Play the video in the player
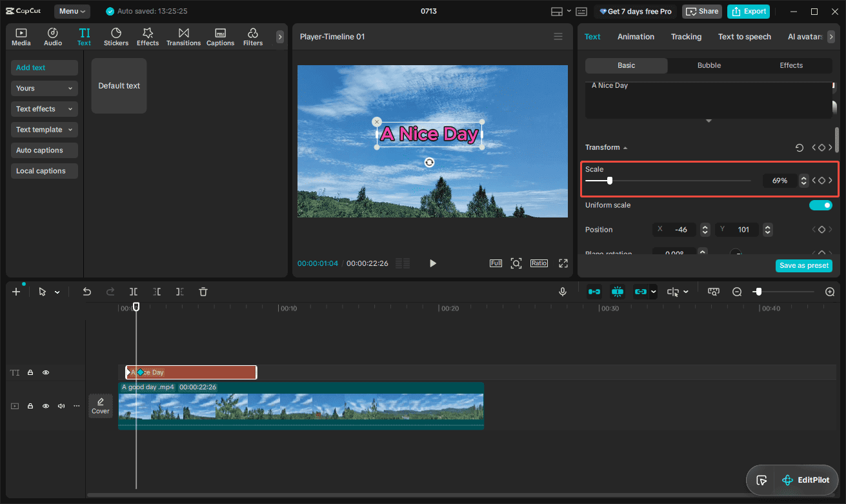 pos(433,263)
